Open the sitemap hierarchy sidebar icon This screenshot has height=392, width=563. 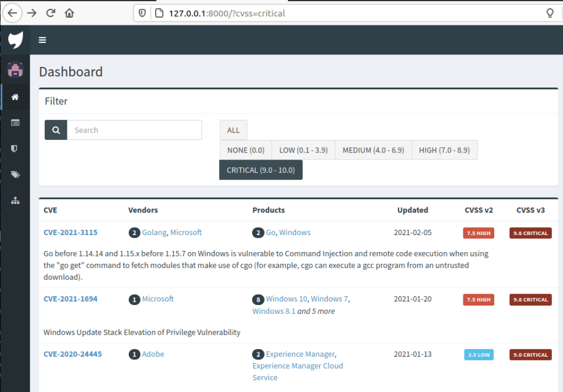point(15,200)
